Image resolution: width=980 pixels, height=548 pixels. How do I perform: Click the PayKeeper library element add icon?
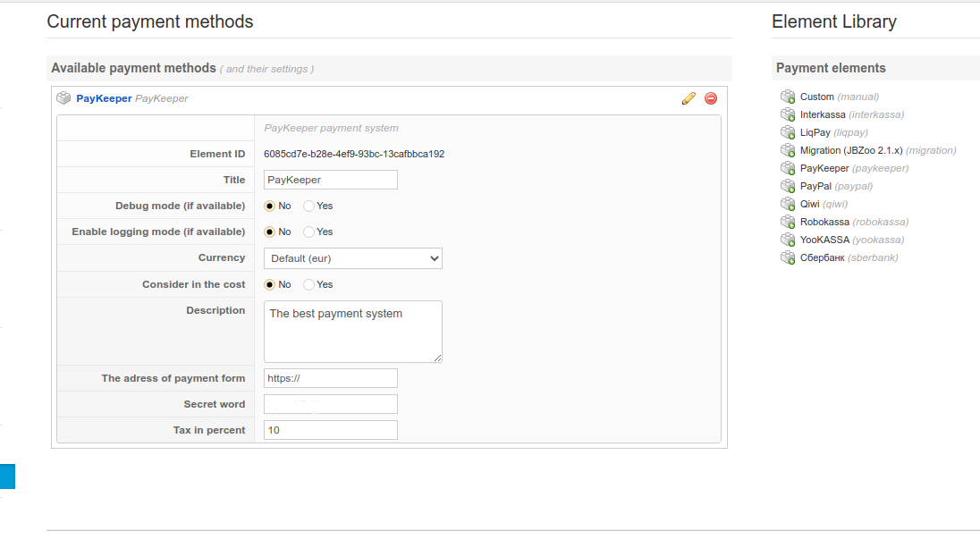pos(788,168)
